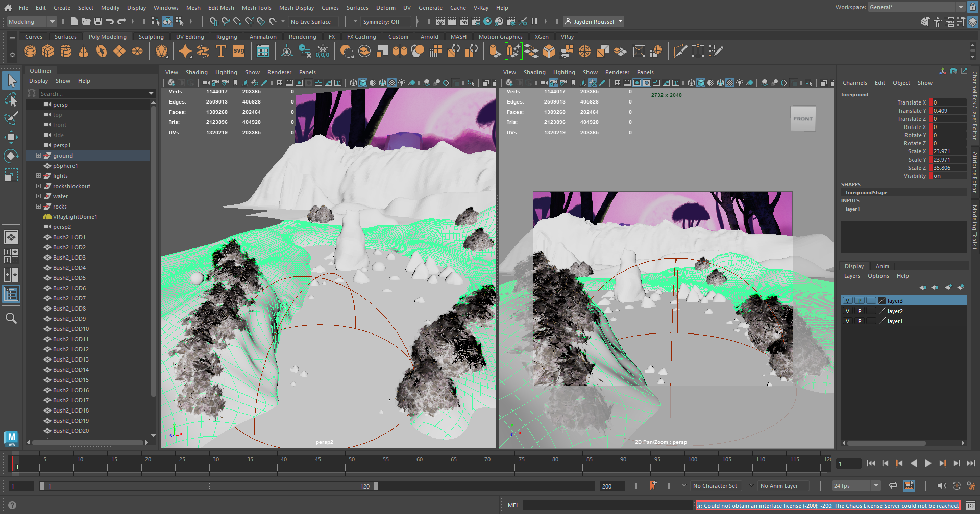The image size is (980, 514).
Task: Open the Help question mark icon
Action: (x=12, y=505)
